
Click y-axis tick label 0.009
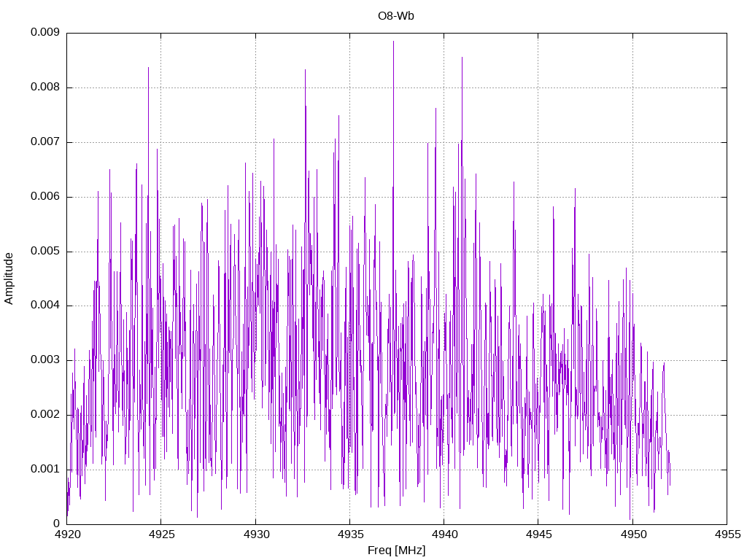pos(45,32)
